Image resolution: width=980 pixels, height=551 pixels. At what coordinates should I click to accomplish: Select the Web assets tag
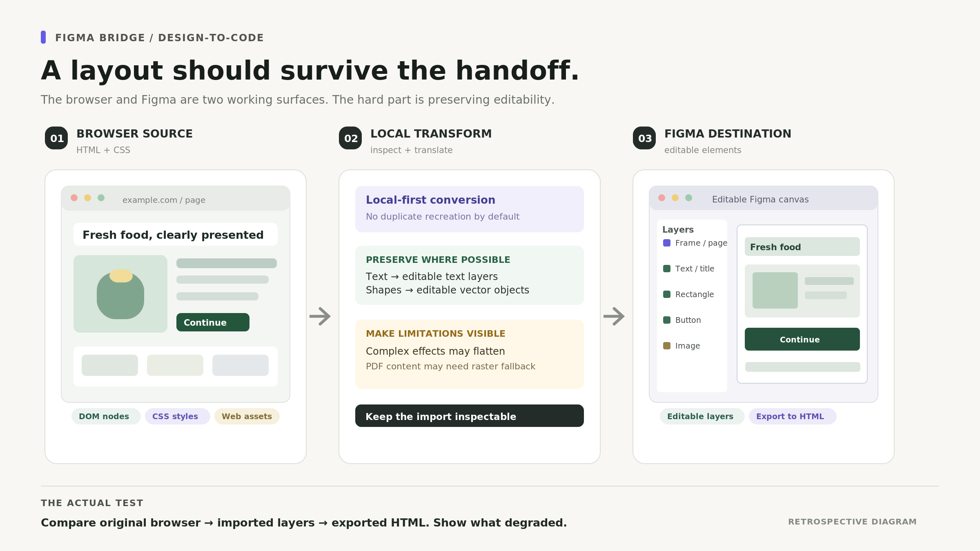point(247,416)
